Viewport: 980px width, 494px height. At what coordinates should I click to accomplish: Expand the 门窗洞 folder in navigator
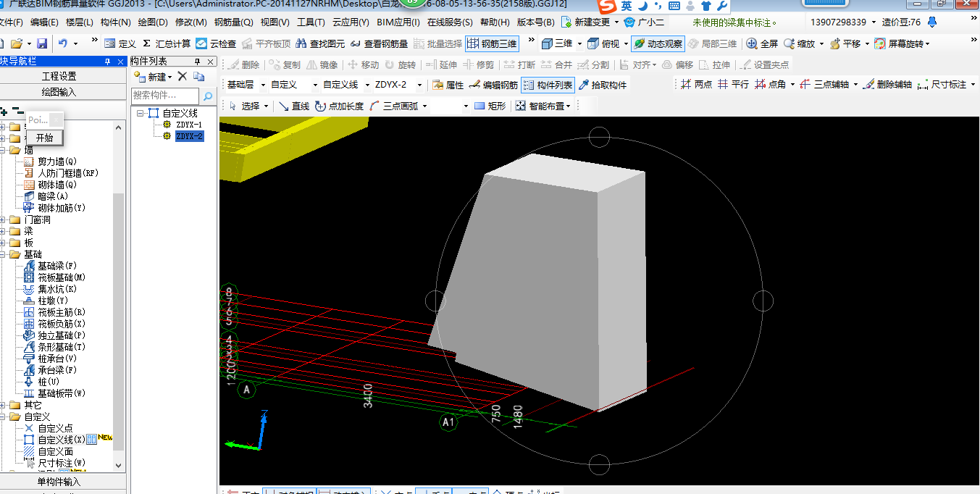pyautogui.click(x=4, y=219)
